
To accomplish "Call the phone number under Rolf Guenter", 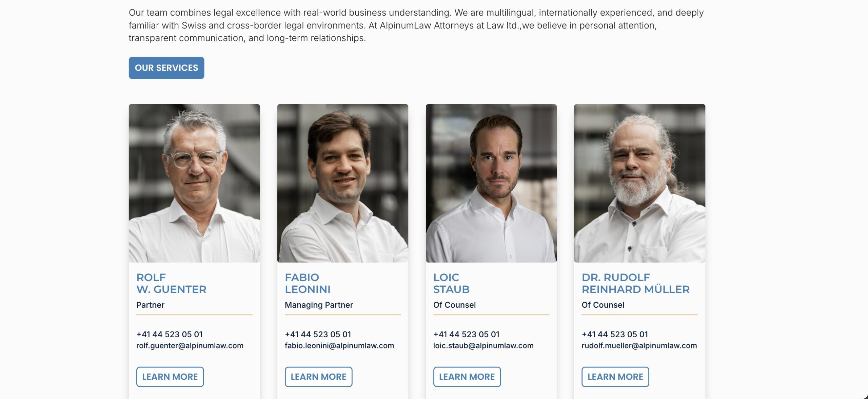I will coord(170,334).
